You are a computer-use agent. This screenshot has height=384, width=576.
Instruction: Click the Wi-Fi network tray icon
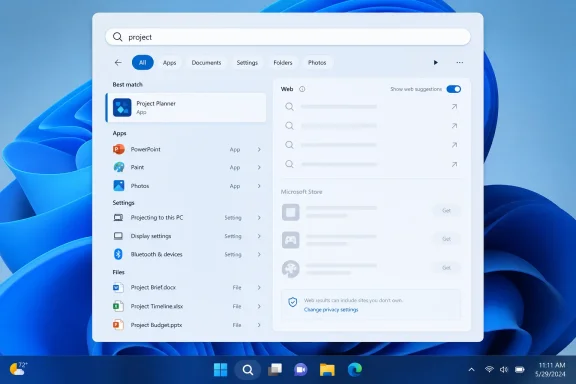(489, 369)
